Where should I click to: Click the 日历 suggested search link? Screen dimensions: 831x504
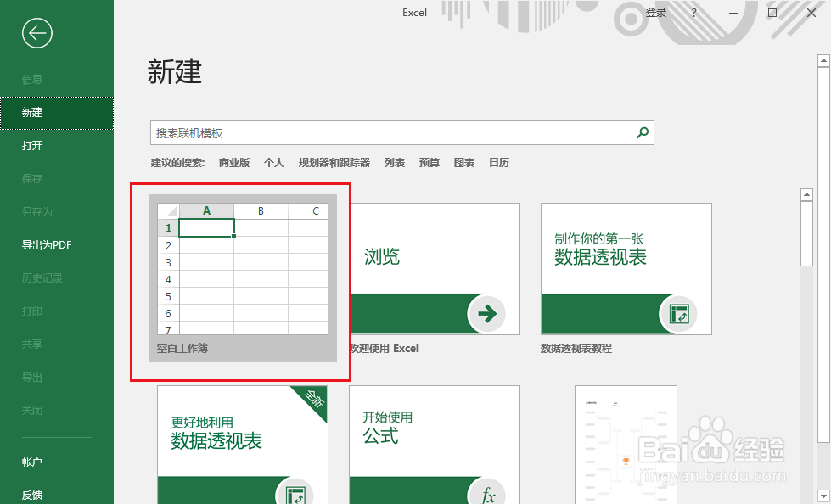tap(499, 163)
